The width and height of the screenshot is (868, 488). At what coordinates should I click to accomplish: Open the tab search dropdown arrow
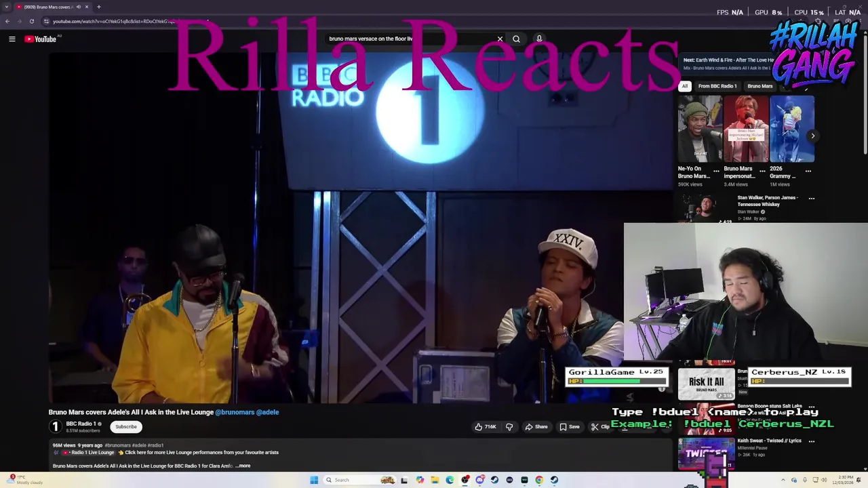pyautogui.click(x=7, y=7)
